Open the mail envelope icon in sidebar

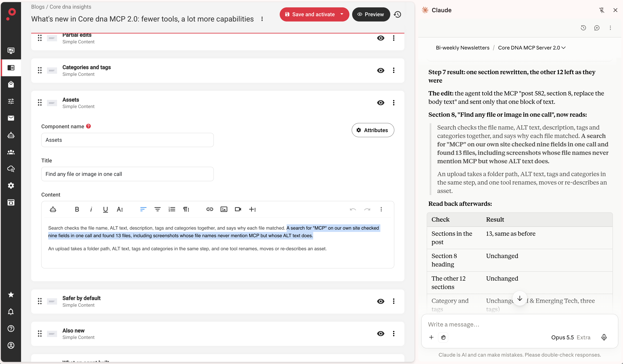(11, 118)
